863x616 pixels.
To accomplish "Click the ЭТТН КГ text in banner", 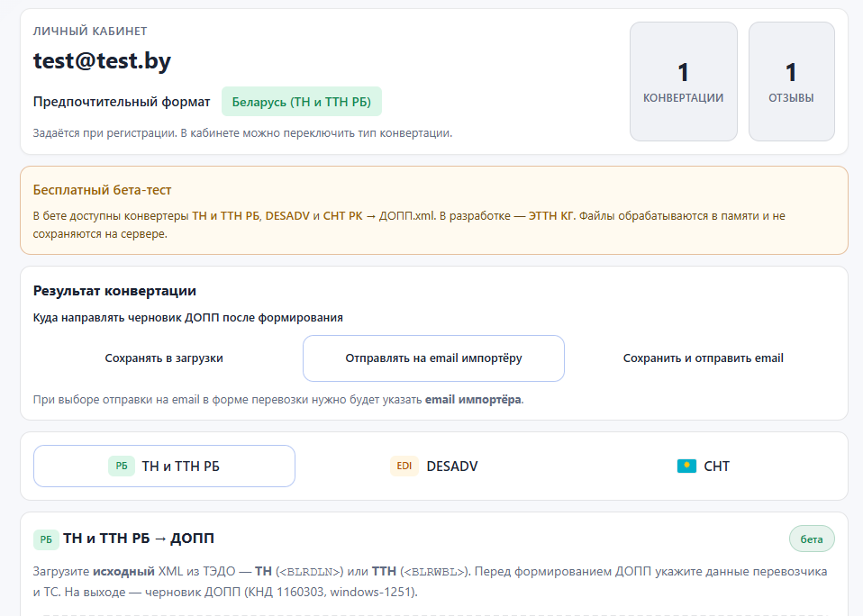I will click(551, 215).
